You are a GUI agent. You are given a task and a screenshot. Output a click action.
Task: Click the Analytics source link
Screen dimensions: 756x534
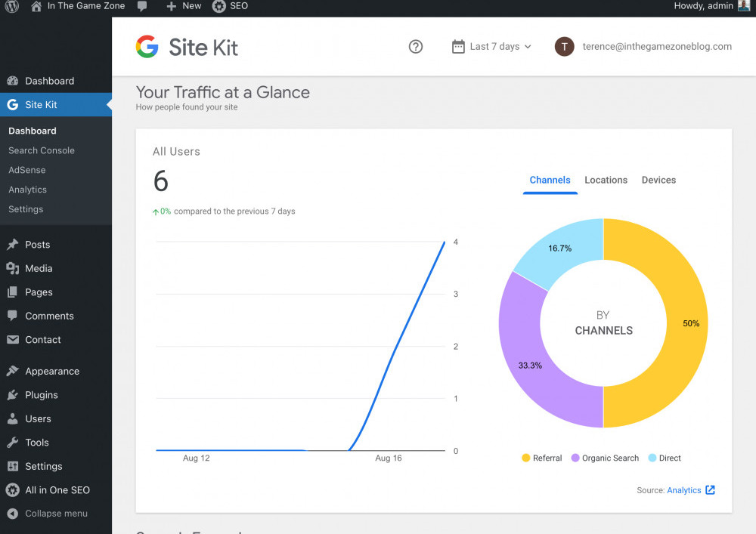click(683, 490)
